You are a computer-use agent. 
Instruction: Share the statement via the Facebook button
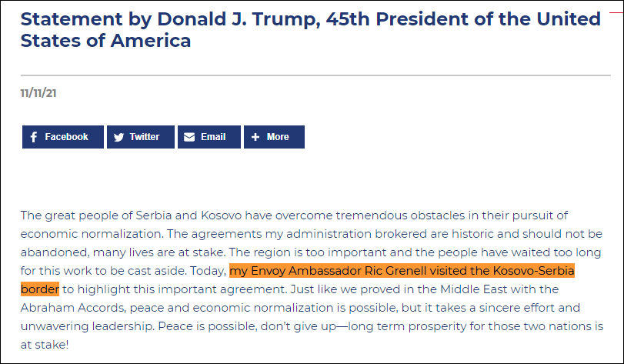pyautogui.click(x=63, y=137)
